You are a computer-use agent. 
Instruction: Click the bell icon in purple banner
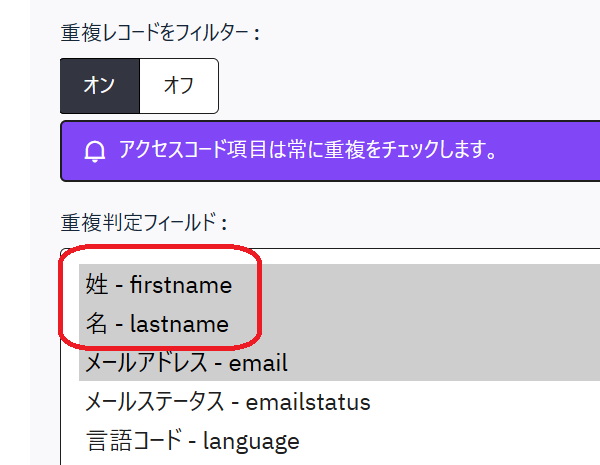tap(95, 152)
